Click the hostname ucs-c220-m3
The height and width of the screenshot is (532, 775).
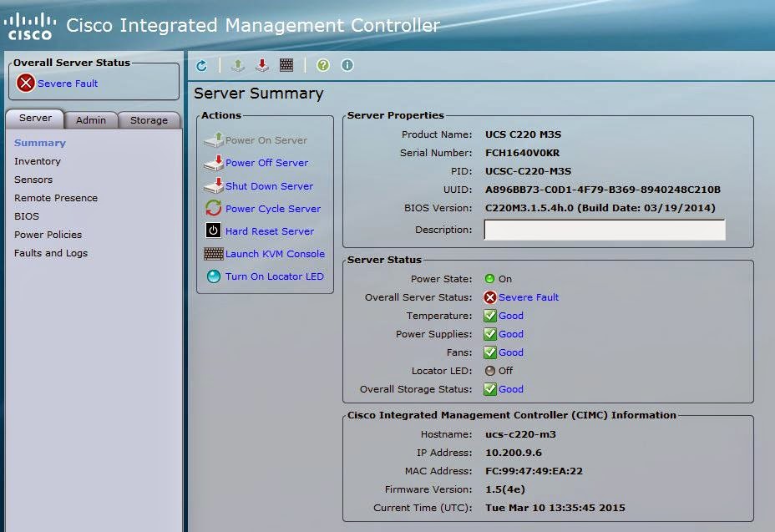click(x=520, y=434)
